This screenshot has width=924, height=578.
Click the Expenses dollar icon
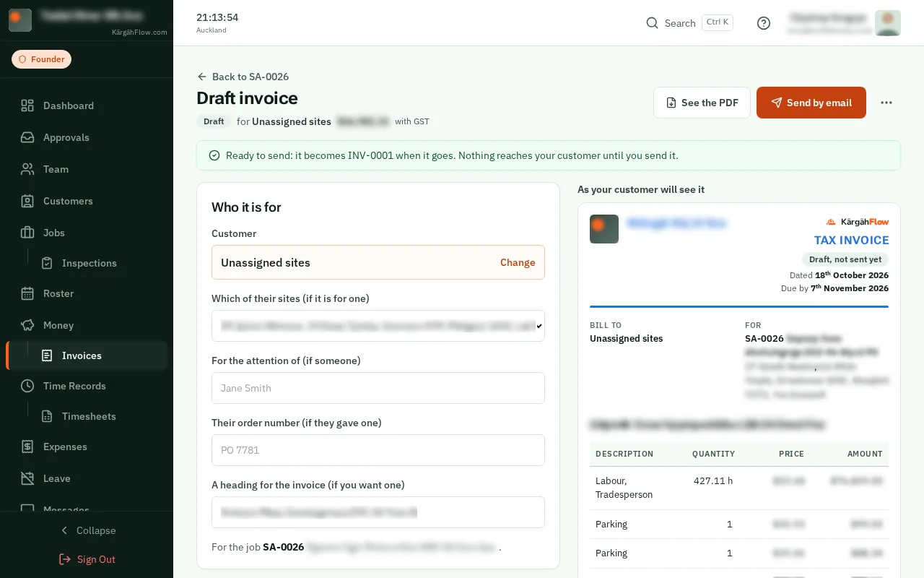pyautogui.click(x=27, y=447)
